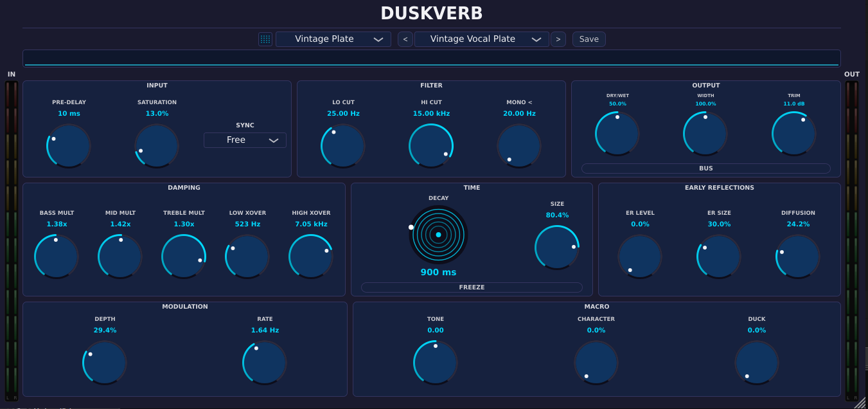This screenshot has height=409, width=868.
Task: Click the 100.0% width value
Action: click(x=705, y=104)
